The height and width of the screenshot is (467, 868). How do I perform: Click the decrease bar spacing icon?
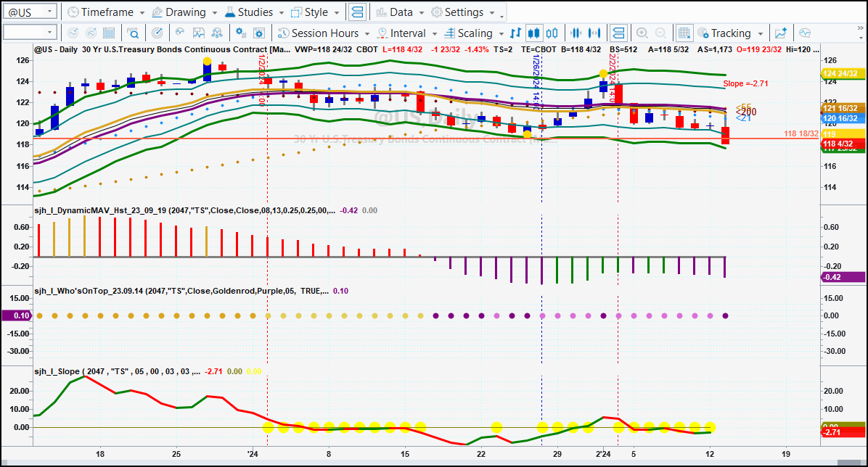tap(576, 33)
